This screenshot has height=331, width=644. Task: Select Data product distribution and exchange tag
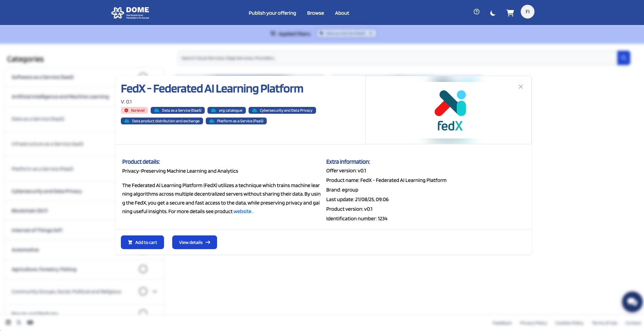(162, 121)
